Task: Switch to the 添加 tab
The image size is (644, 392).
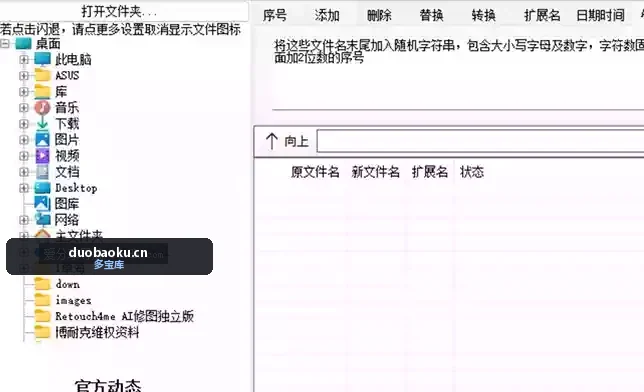Action: [x=327, y=15]
